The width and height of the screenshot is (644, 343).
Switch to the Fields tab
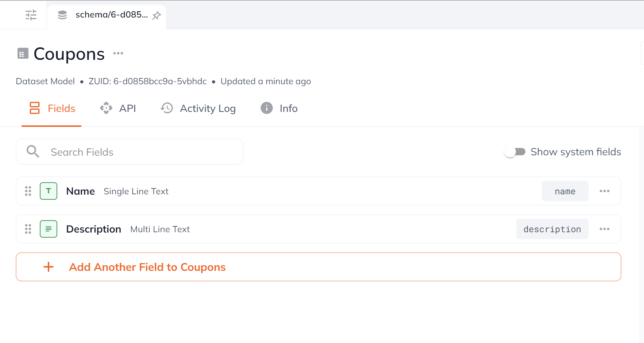pos(51,109)
